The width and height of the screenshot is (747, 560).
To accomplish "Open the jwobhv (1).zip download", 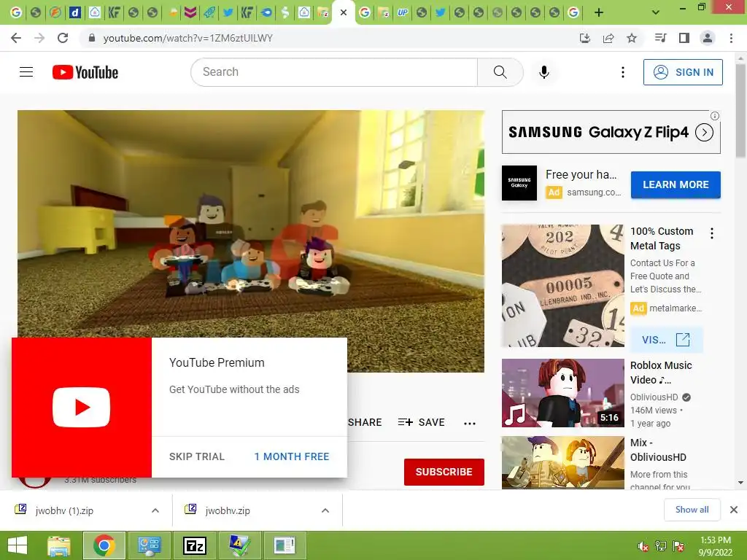I will point(64,510).
